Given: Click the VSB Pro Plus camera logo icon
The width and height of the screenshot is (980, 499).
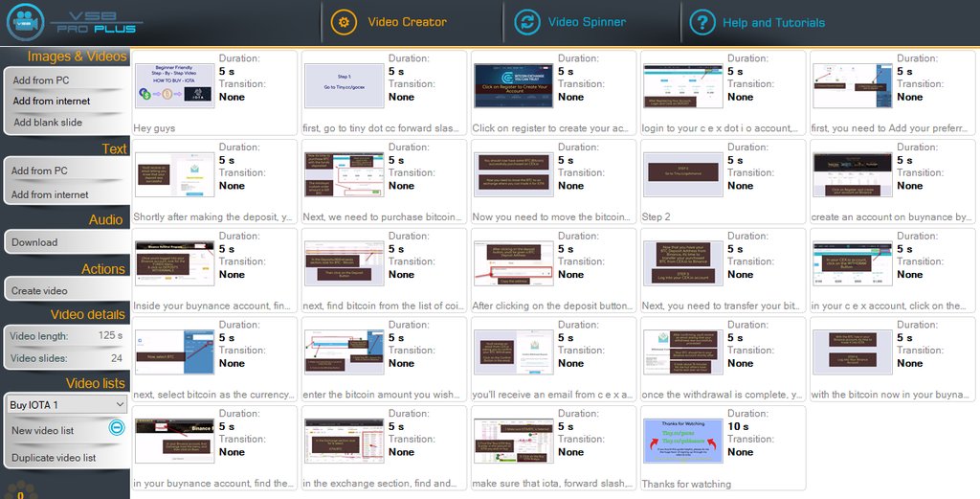Looking at the screenshot, I should coord(24,22).
